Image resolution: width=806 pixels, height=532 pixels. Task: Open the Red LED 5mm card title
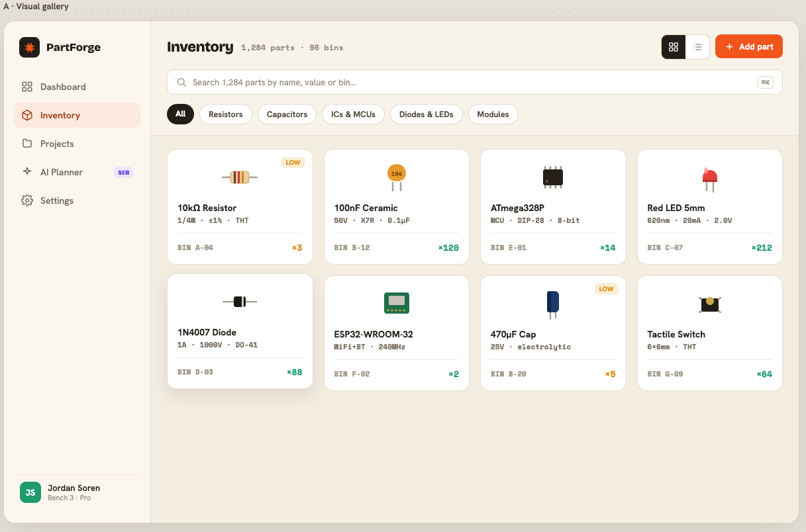676,208
